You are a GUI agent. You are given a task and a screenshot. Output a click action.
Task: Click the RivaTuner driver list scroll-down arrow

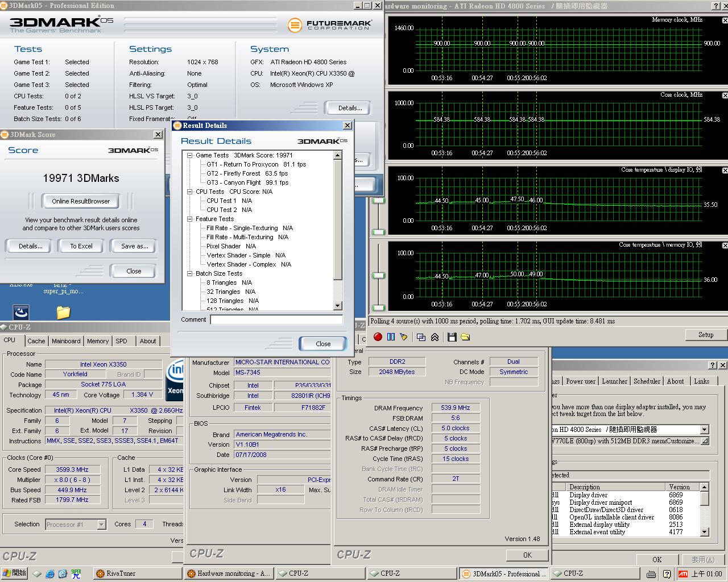pyautogui.click(x=705, y=532)
